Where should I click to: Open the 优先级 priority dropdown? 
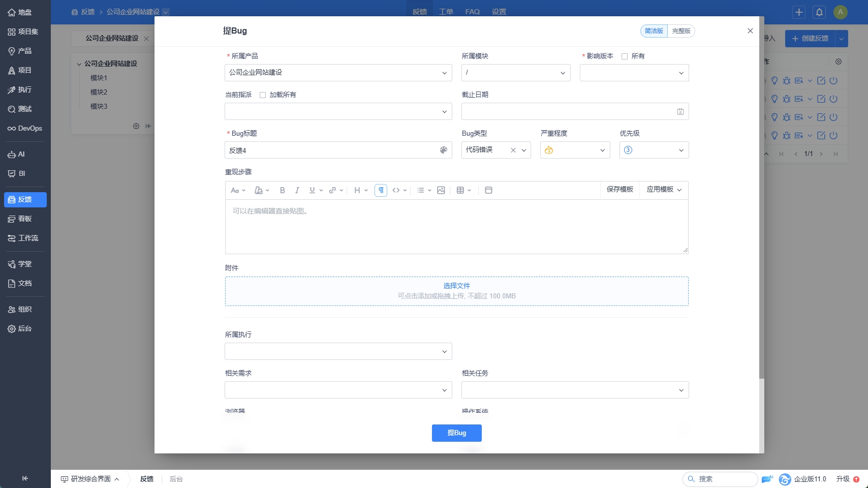pyautogui.click(x=654, y=150)
